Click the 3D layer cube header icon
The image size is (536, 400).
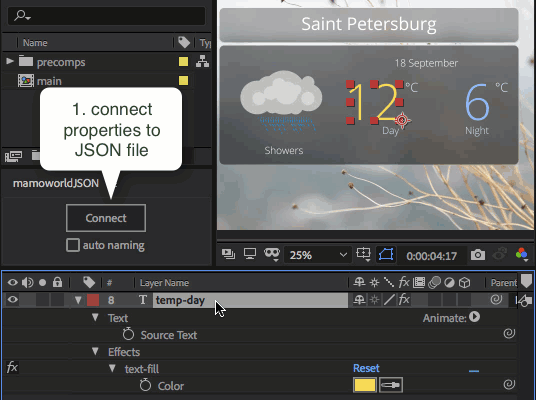pyautogui.click(x=464, y=282)
